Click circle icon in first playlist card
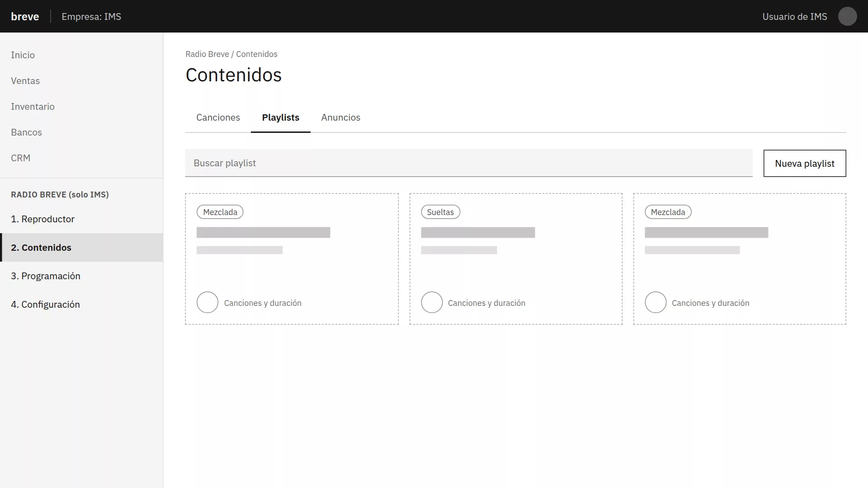Screen dimensions: 868x488 (208, 302)
